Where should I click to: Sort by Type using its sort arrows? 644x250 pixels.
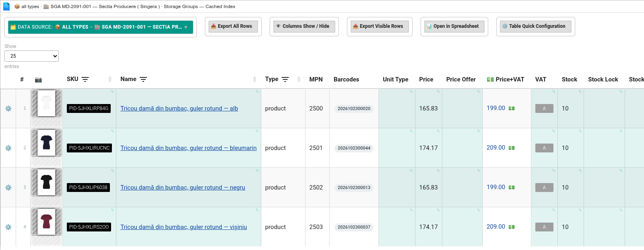(x=299, y=79)
